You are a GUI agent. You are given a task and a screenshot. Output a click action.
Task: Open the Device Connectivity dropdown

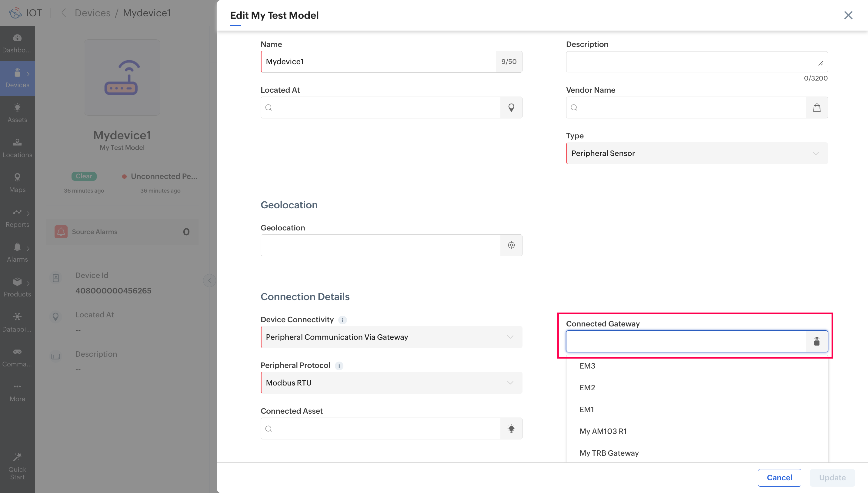[x=391, y=337]
